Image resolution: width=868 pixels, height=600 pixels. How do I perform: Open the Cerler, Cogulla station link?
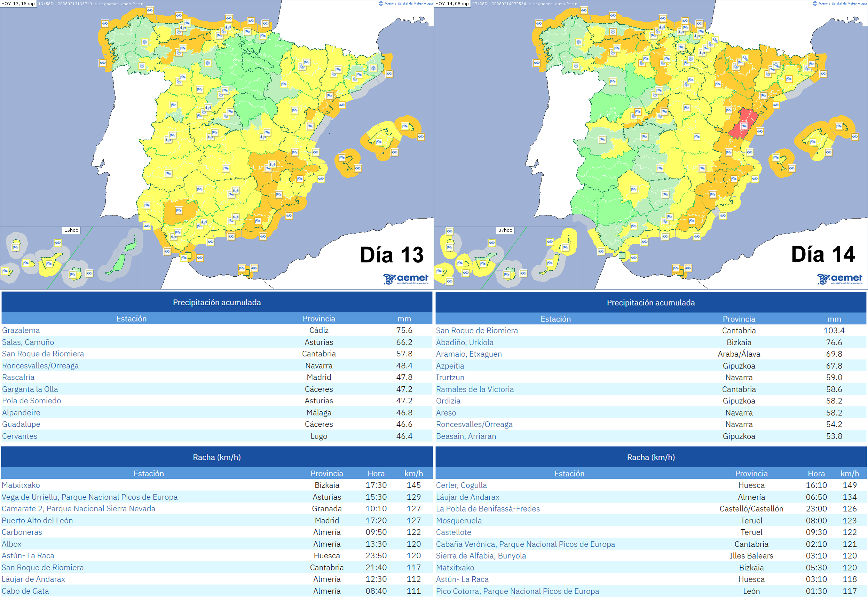[x=461, y=485]
